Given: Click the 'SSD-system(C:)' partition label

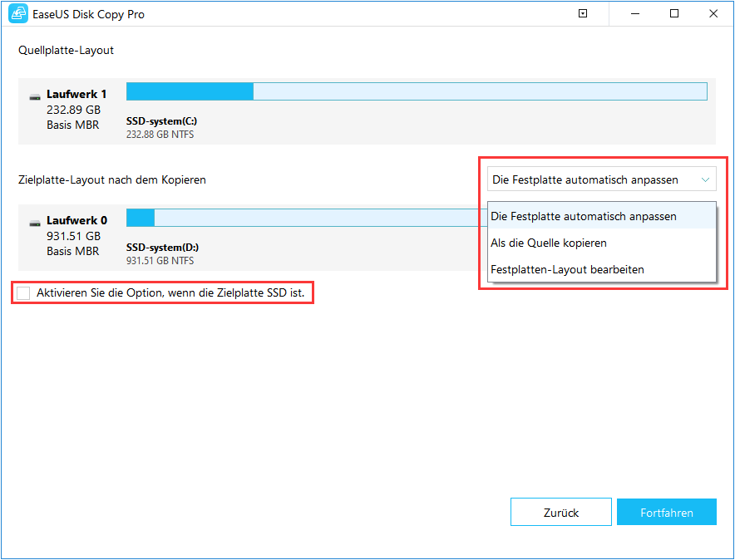Looking at the screenshot, I should tap(162, 121).
